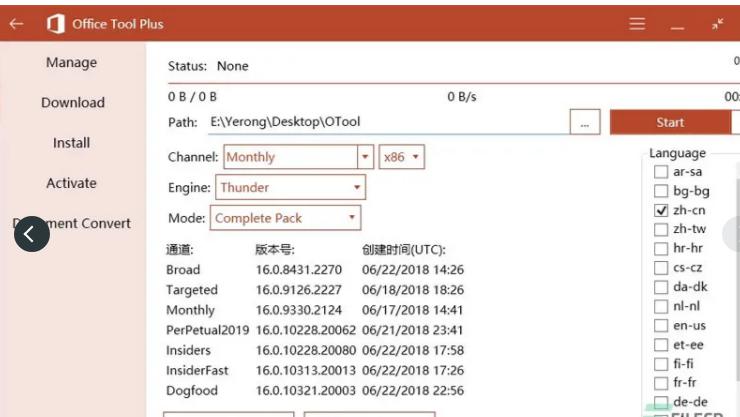The image size is (740, 417).
Task: Click version 16.0.8431.2270
Action: point(299,270)
